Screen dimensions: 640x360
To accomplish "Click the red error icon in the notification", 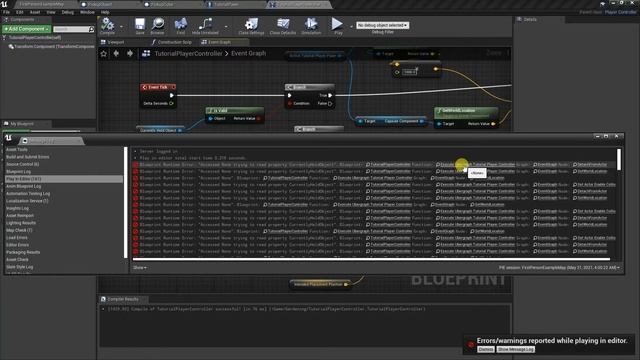I will coord(471,345).
